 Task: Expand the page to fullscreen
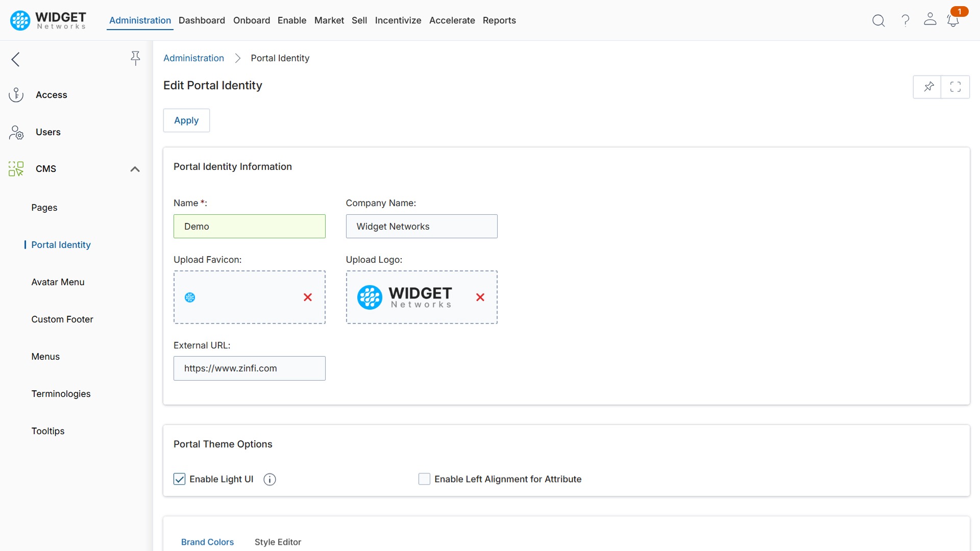click(x=955, y=87)
